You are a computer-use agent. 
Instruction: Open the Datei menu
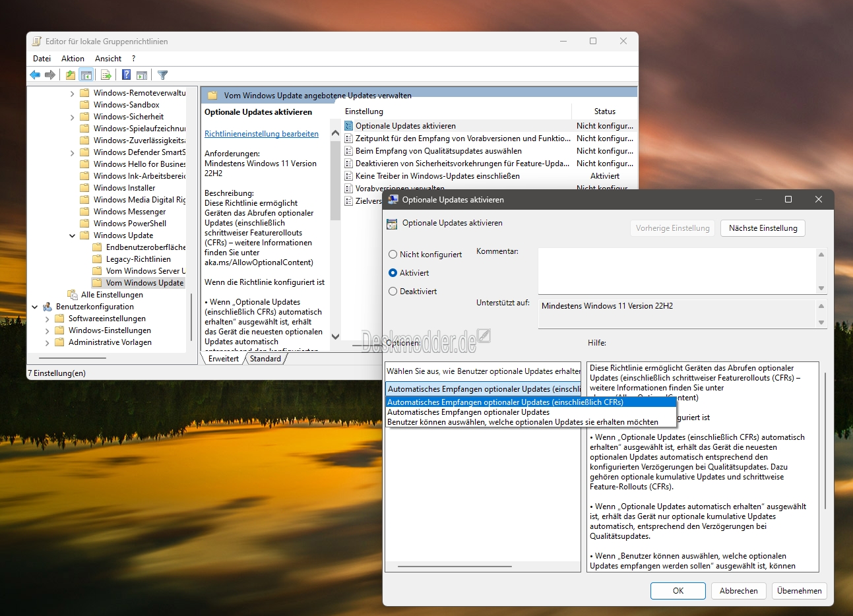click(42, 59)
